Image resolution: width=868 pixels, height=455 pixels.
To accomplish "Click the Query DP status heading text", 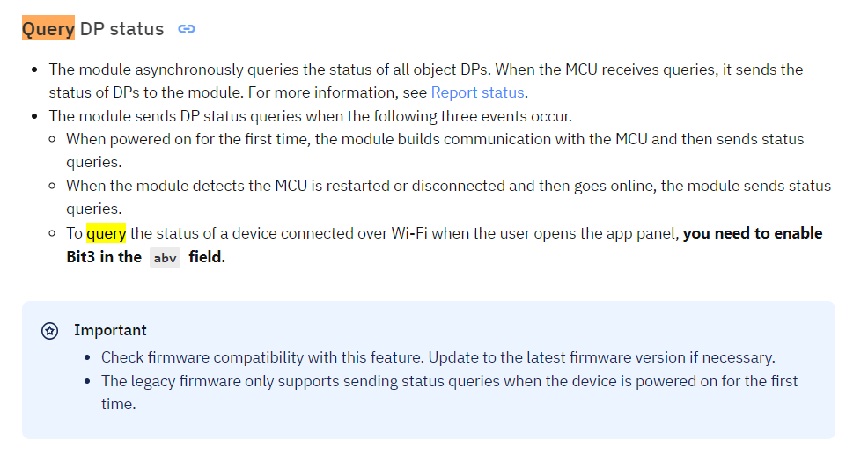I will pos(93,29).
